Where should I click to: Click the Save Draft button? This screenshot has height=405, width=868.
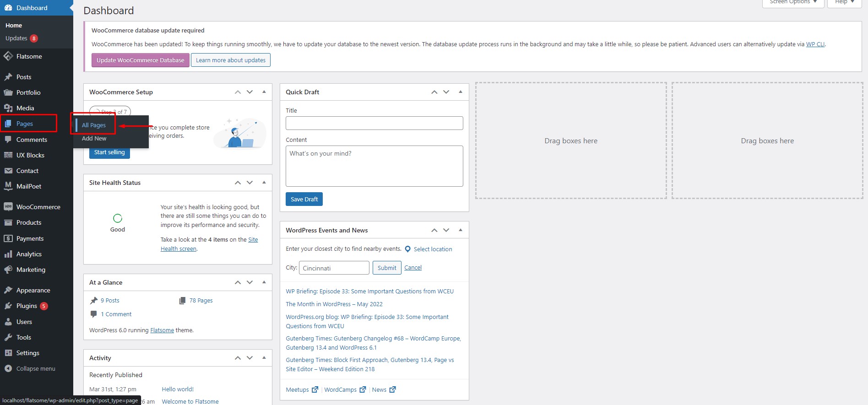pyautogui.click(x=304, y=199)
